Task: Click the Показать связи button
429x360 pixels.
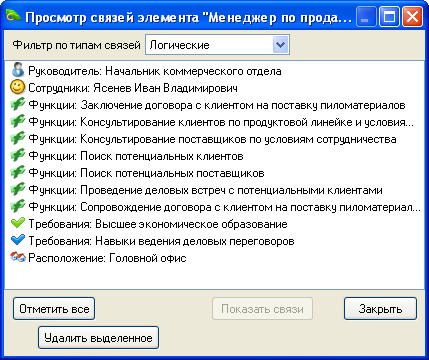Action: click(x=262, y=309)
